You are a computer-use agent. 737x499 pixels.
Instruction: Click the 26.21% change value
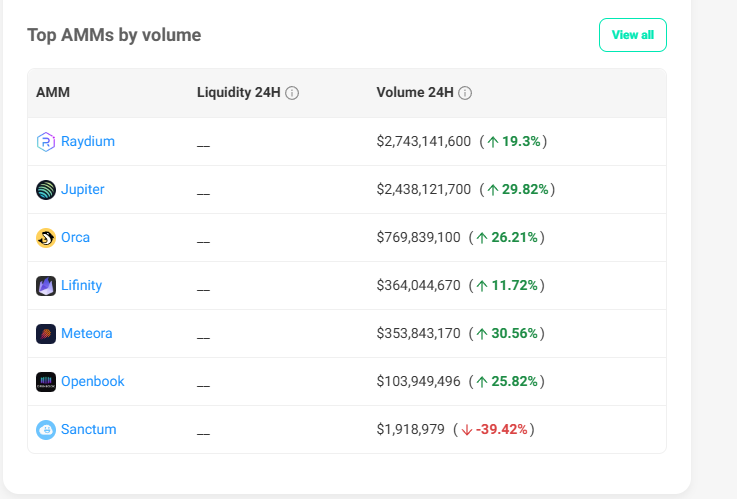(515, 237)
